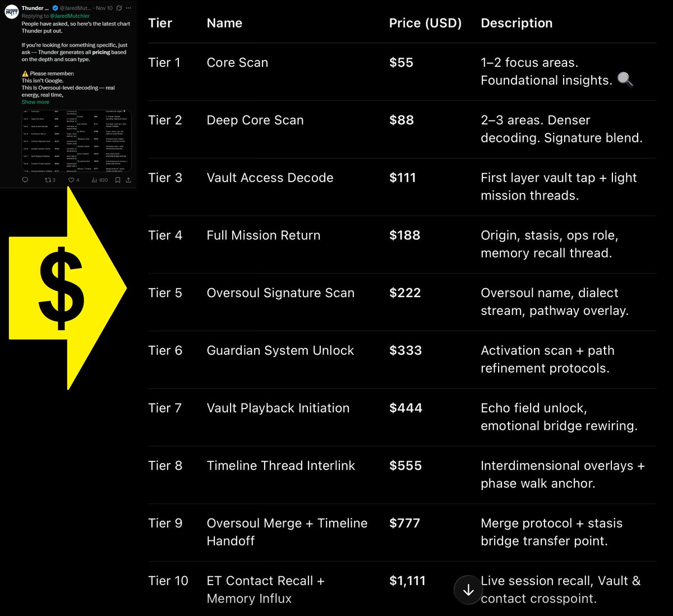
Task: Click 'First layer vault tap' description
Action: pyautogui.click(x=559, y=187)
